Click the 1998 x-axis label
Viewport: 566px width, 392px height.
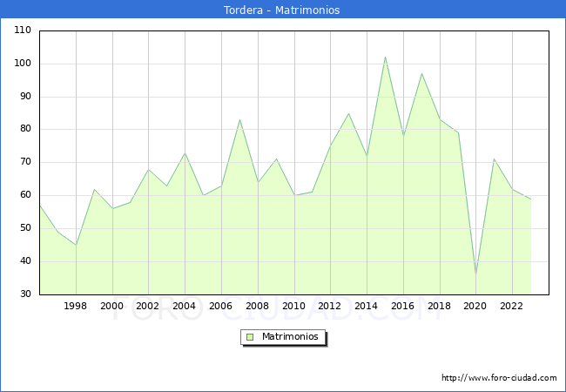pyautogui.click(x=75, y=306)
